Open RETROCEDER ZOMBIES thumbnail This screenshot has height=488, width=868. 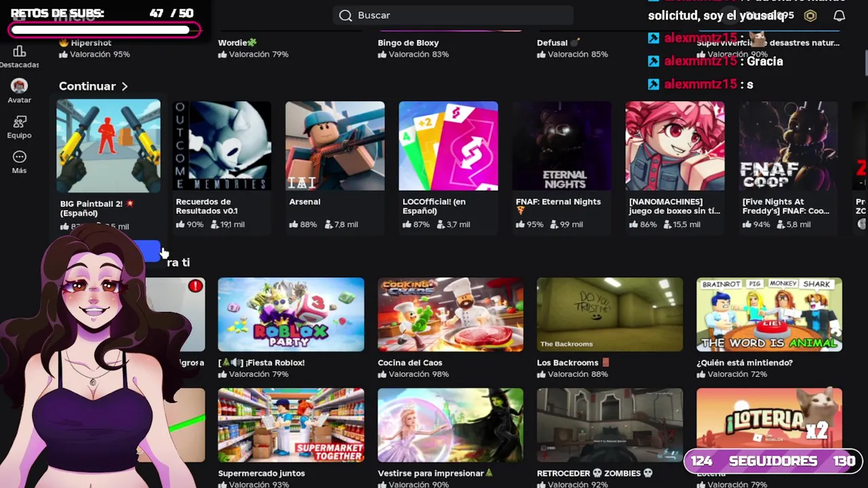[x=610, y=425]
